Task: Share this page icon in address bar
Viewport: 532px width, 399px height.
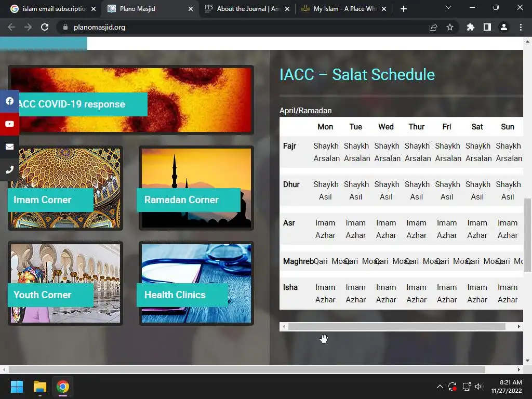Action: [x=433, y=27]
